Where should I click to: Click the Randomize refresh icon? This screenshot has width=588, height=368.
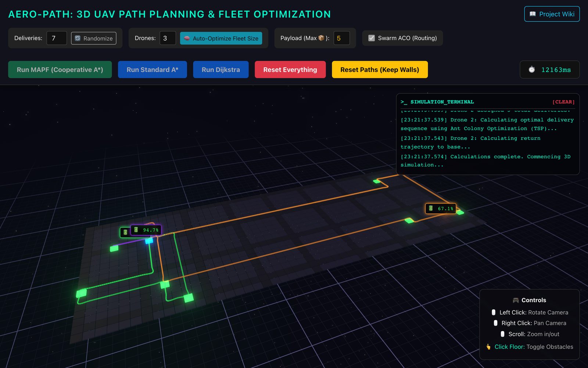point(78,38)
